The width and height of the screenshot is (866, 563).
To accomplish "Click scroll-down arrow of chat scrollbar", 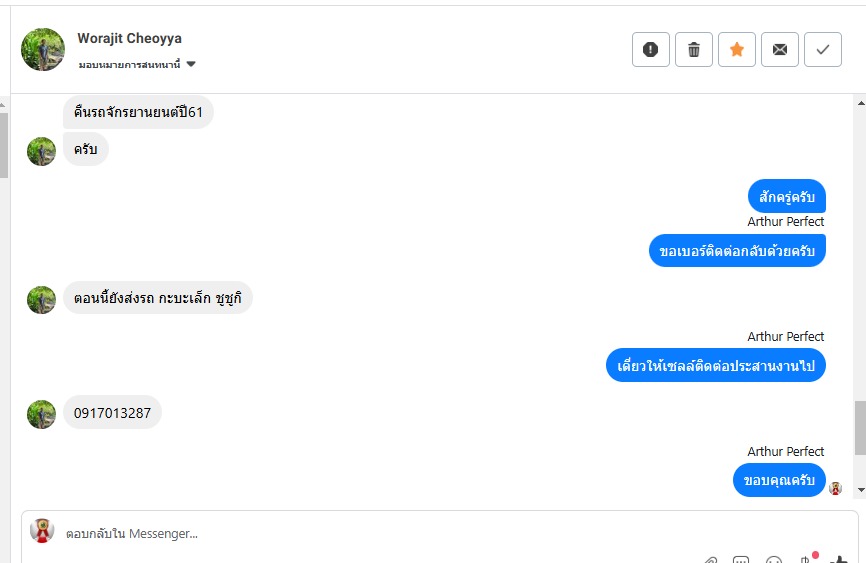I will click(861, 490).
